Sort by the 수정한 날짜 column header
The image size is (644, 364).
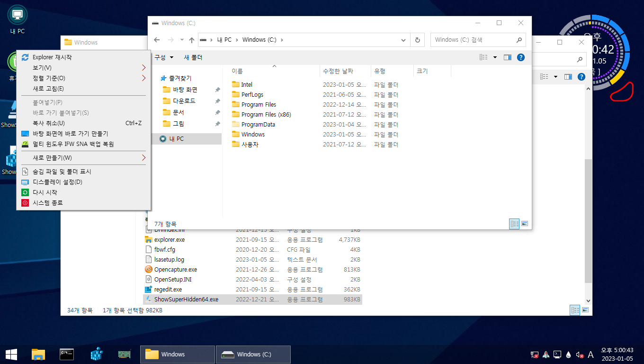[345, 71]
